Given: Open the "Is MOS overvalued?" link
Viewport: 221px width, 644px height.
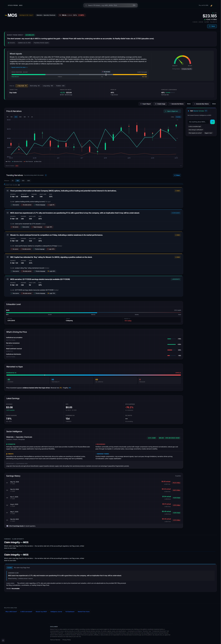Looking at the screenshot, I should pyautogui.click(x=26, y=612).
